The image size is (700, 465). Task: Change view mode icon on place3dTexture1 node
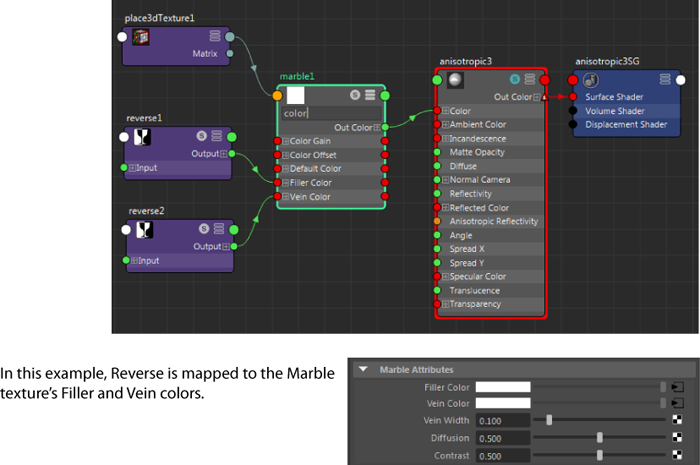click(x=215, y=36)
